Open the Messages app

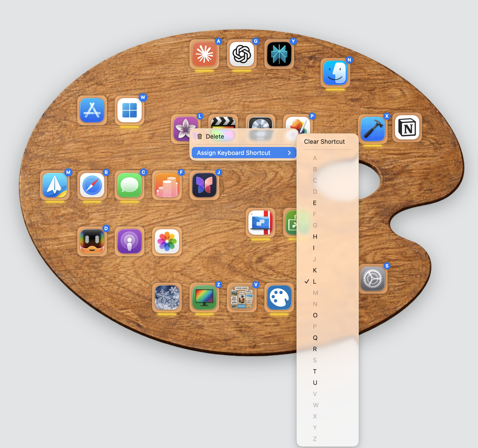129,185
